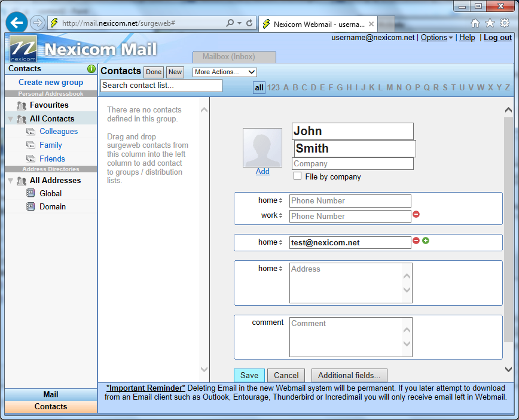Click the Colleagues group icon

[x=30, y=132]
